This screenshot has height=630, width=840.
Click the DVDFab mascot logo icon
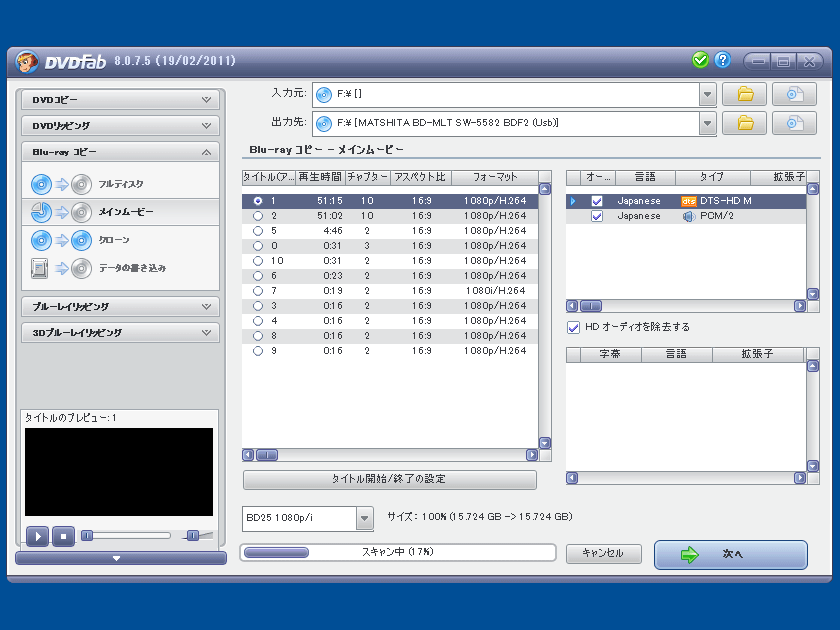click(x=26, y=62)
